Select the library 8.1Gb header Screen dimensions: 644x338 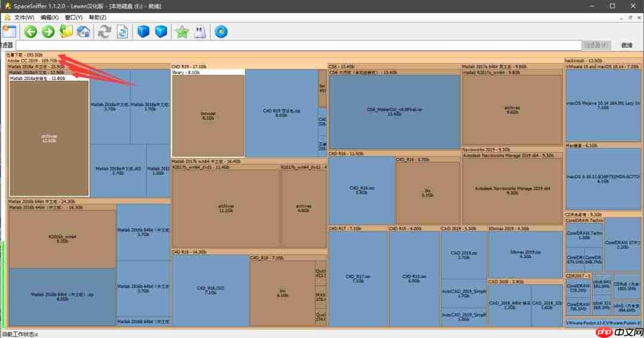pyautogui.click(x=208, y=72)
